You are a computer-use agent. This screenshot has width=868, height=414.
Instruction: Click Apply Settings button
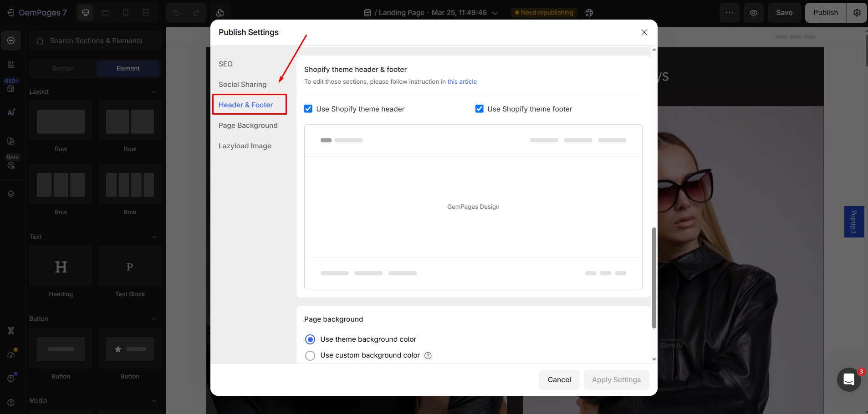point(616,380)
